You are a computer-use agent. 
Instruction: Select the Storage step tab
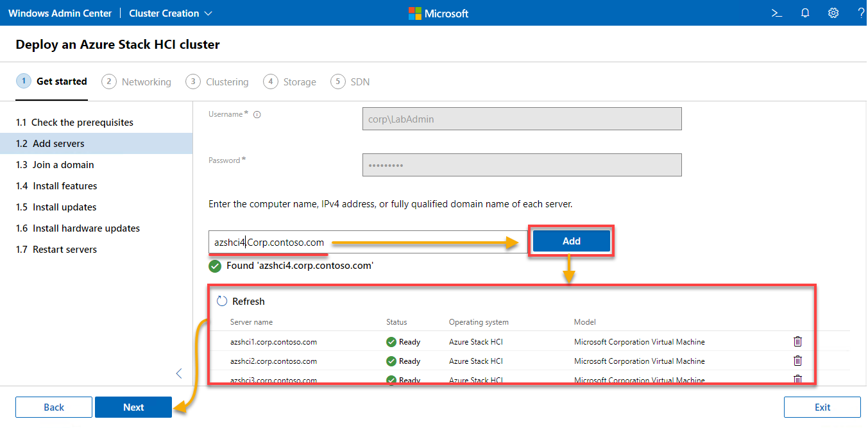coord(290,81)
